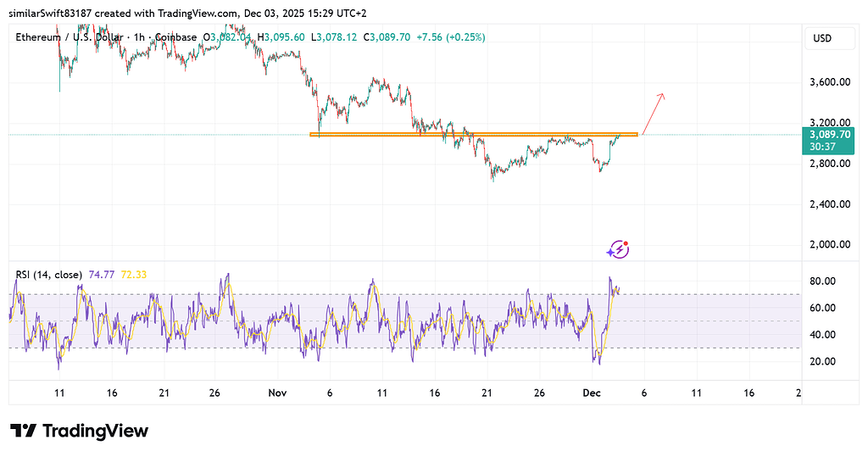
Task: Click the purple RSI value 74.77
Action: coord(103,275)
